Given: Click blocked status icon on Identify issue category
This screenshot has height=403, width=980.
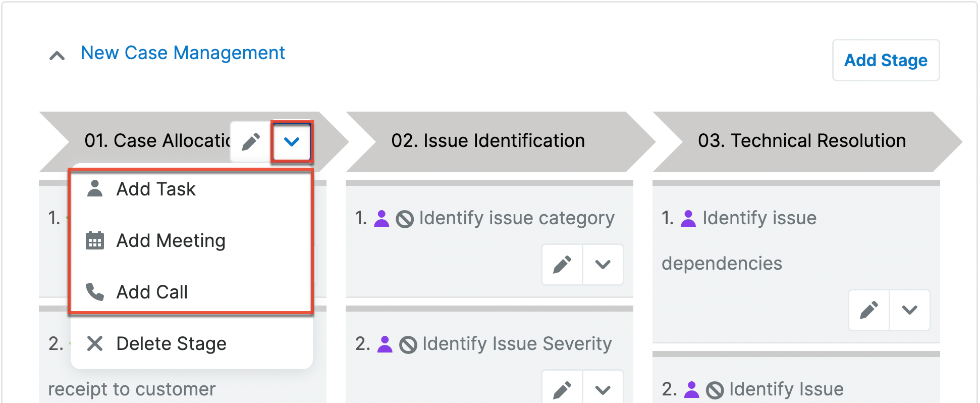Looking at the screenshot, I should click(x=405, y=219).
